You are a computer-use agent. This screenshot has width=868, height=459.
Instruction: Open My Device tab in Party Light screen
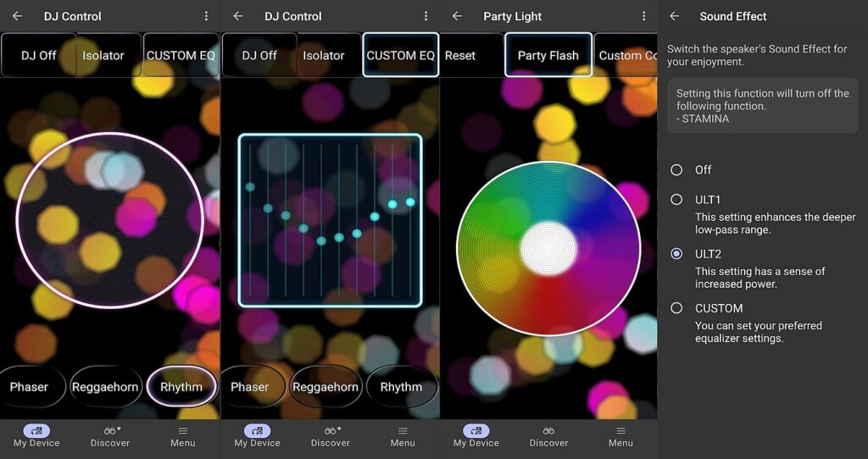point(476,436)
